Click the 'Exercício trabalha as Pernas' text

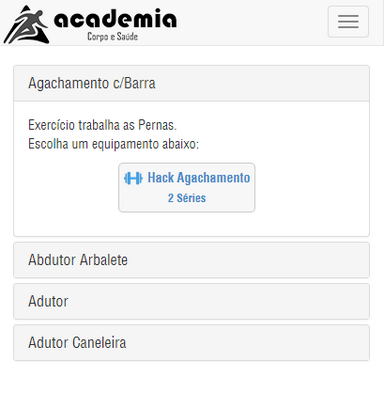pyautogui.click(x=103, y=125)
